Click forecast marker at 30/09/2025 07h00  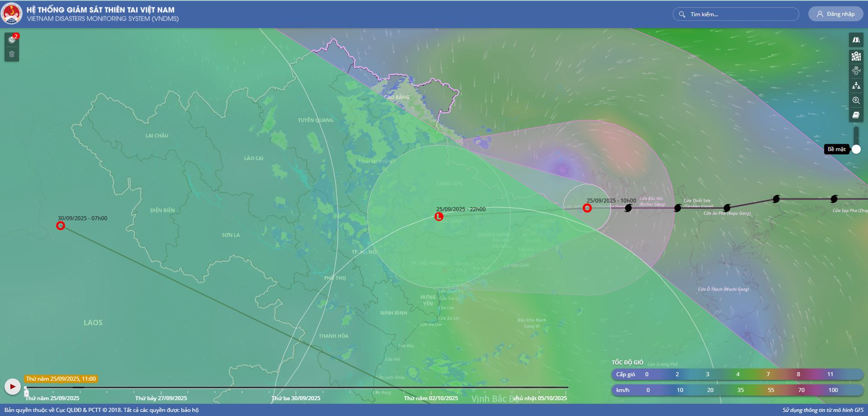click(x=61, y=226)
